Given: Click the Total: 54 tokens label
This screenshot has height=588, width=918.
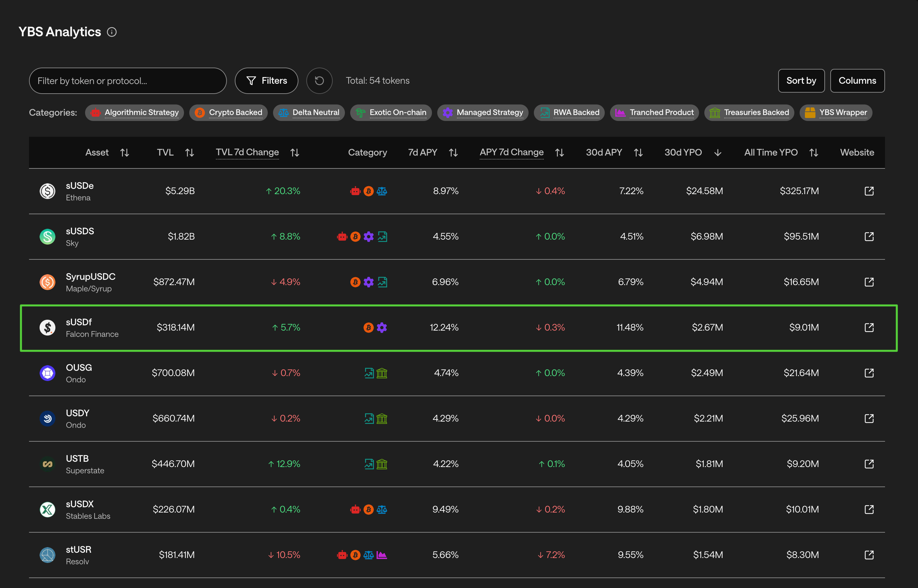Looking at the screenshot, I should (x=377, y=80).
